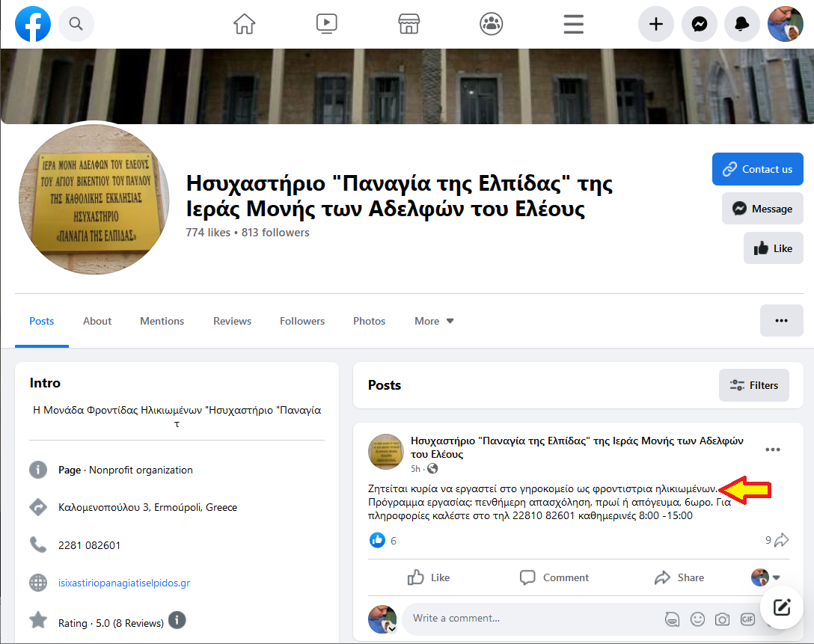Click the 813 followers text
Image resolution: width=814 pixels, height=644 pixels.
click(275, 233)
